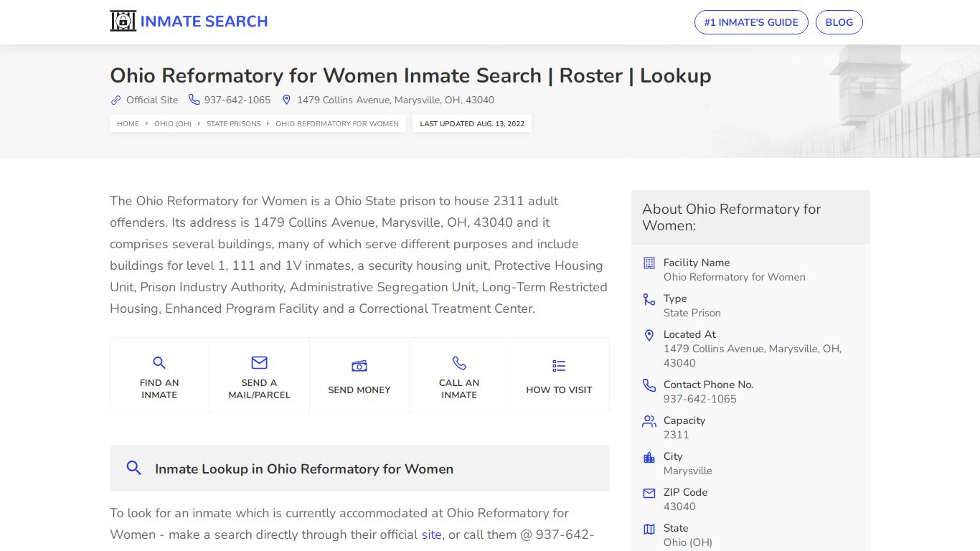Screen dimensions: 980x551
Task: Navigate to STATE PRISONS breadcrumb
Action: tap(234, 123)
